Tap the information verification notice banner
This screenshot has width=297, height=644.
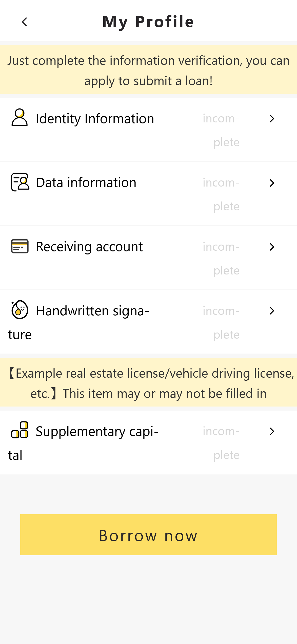point(148,70)
